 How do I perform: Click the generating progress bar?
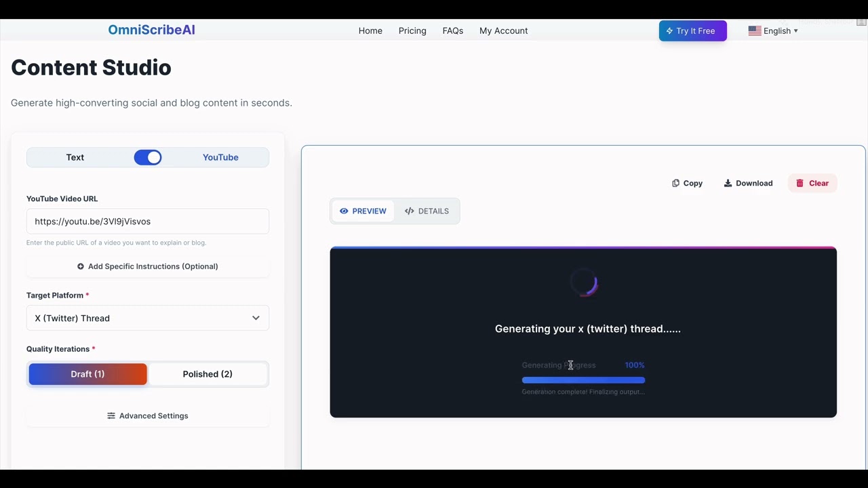(583, 380)
